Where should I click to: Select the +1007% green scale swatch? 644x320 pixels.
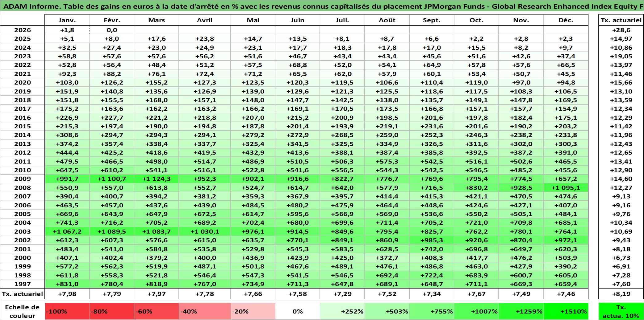point(477,311)
